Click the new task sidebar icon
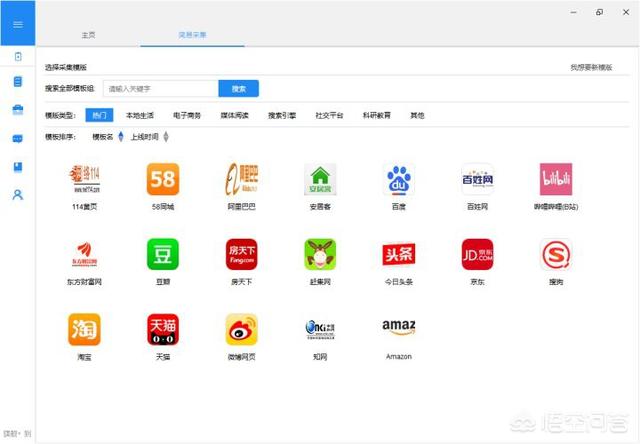 click(x=18, y=56)
